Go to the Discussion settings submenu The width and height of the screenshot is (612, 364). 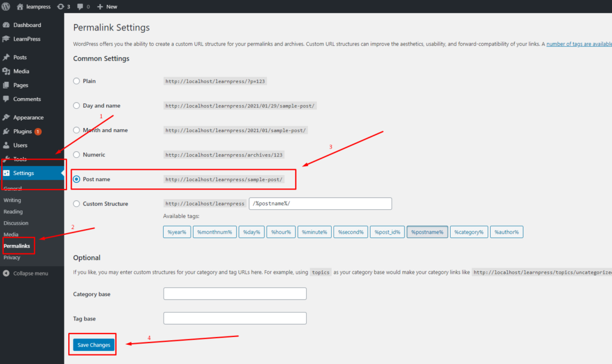(x=16, y=223)
